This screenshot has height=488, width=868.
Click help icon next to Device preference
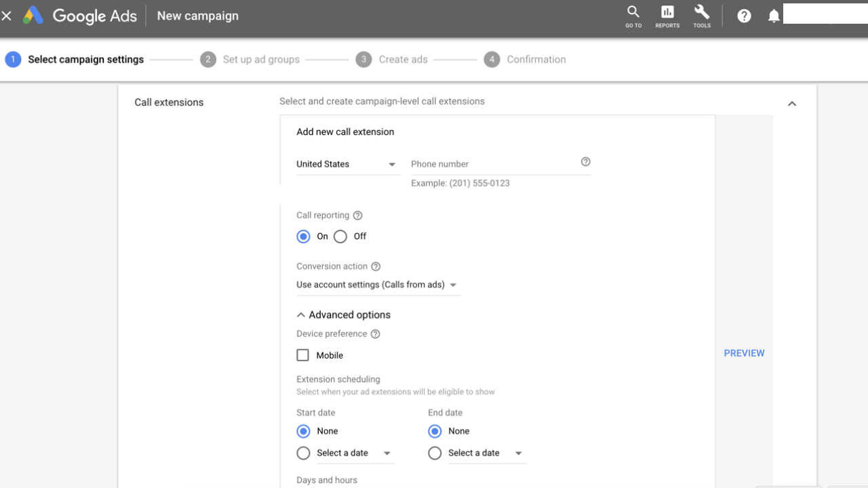click(x=375, y=334)
